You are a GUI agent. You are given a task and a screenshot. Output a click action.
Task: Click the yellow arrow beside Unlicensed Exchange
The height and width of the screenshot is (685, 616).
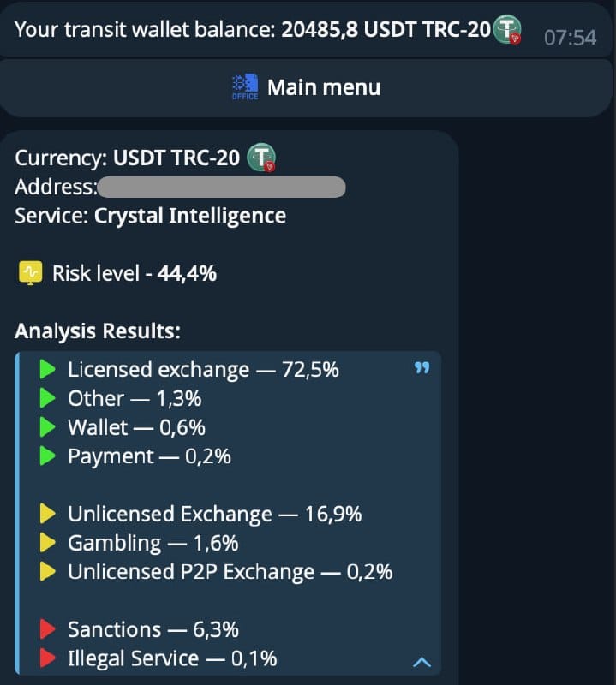47,514
